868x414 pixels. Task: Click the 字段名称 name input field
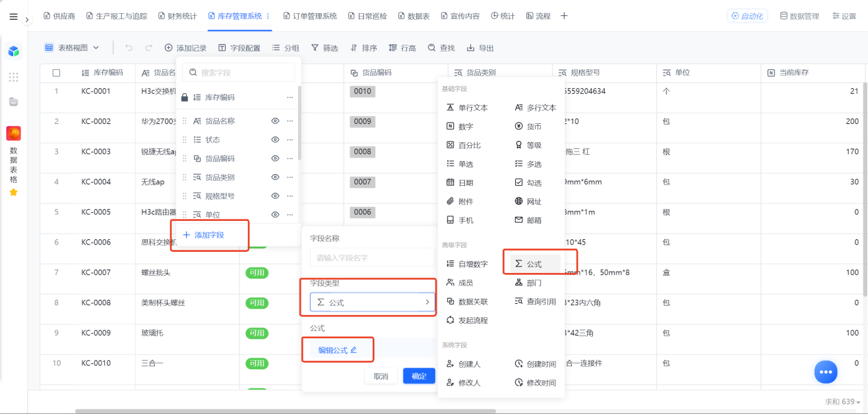pyautogui.click(x=373, y=258)
